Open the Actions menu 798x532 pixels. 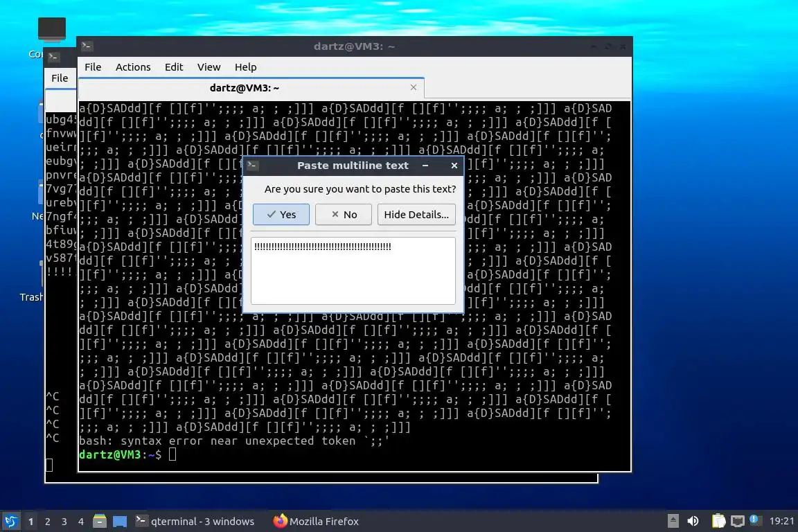pos(133,67)
